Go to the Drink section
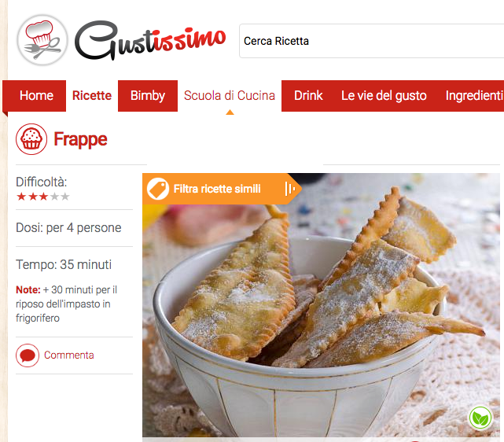The height and width of the screenshot is (442, 504). click(308, 96)
